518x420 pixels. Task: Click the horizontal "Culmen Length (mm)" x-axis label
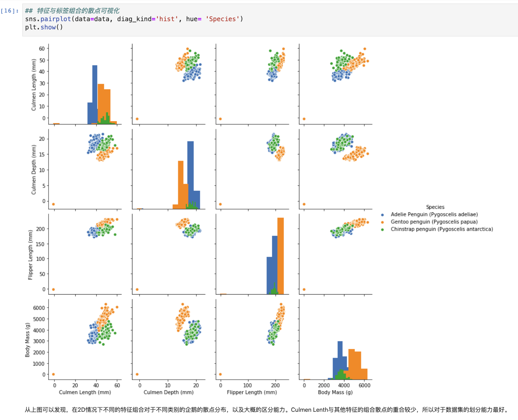click(85, 392)
